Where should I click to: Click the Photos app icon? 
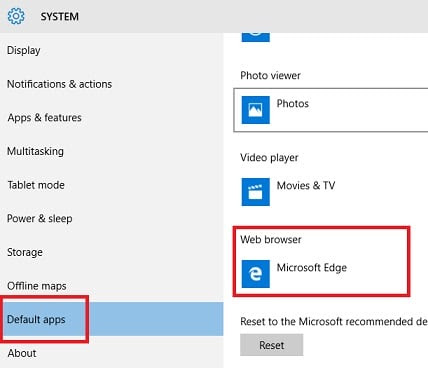(x=256, y=110)
